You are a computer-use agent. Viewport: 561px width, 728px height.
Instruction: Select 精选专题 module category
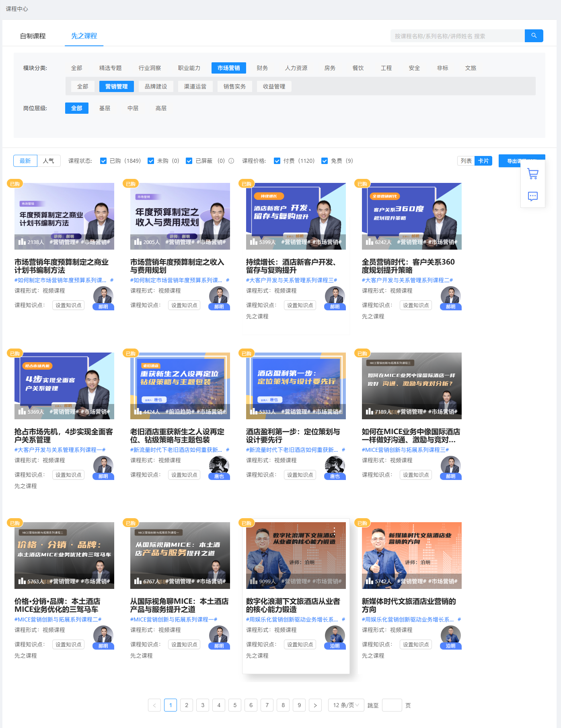point(111,68)
